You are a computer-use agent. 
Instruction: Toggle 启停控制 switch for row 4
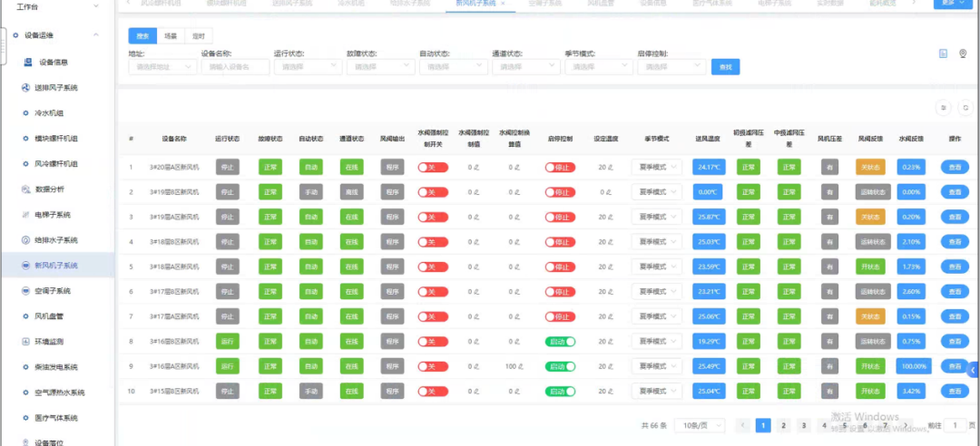click(560, 242)
